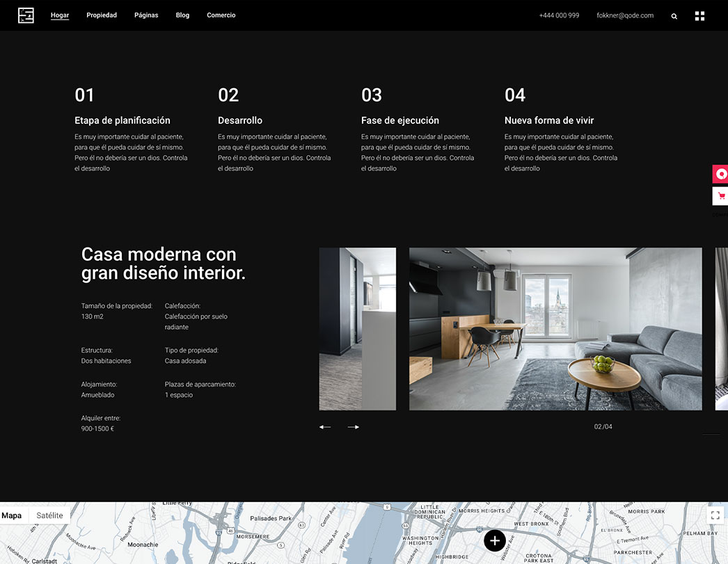The height and width of the screenshot is (564, 728).
Task: Click 'MORRIS PARK' label on map
Action: pos(647,512)
